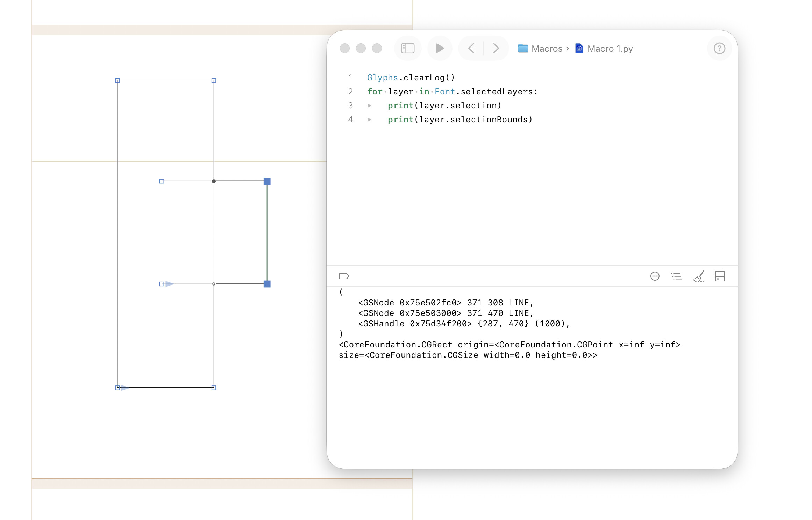
Task: Select top-right node of the tall rectangle
Action: [x=214, y=80]
